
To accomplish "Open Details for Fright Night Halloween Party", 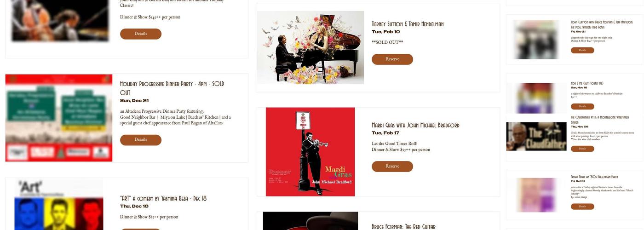I will pyautogui.click(x=582, y=207).
